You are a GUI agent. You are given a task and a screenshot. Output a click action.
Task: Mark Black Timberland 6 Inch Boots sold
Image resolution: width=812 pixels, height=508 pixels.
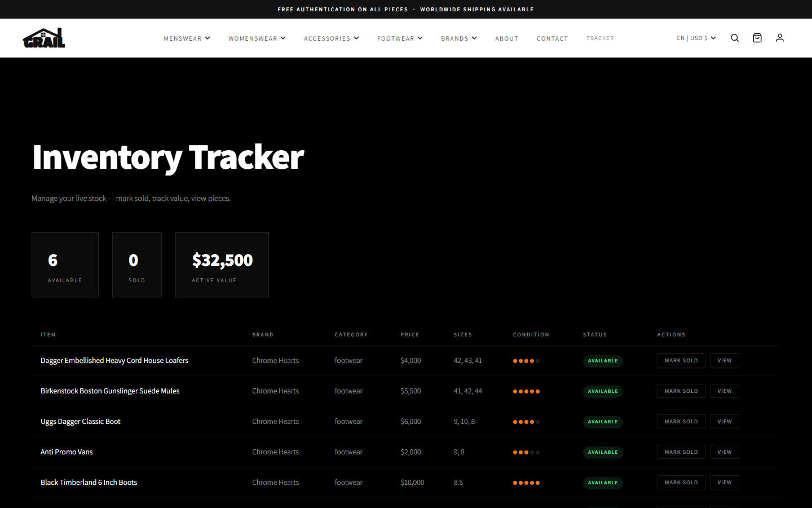[681, 483]
